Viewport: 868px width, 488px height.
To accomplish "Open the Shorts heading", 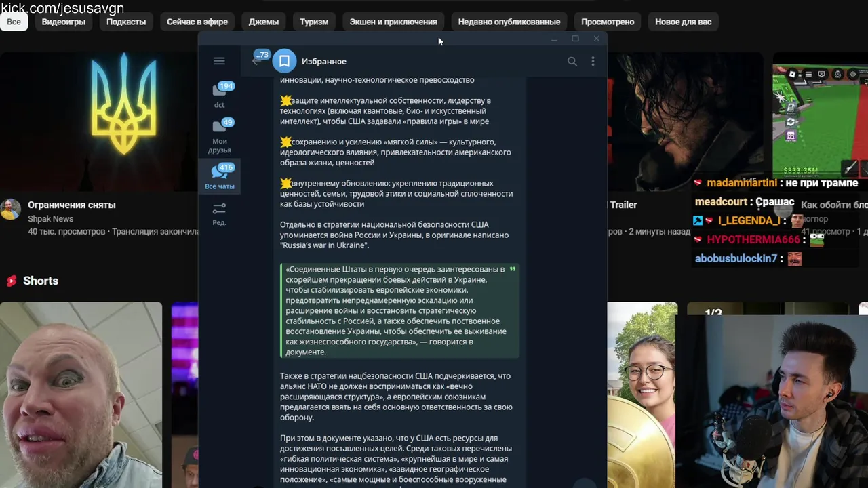I will coord(41,281).
